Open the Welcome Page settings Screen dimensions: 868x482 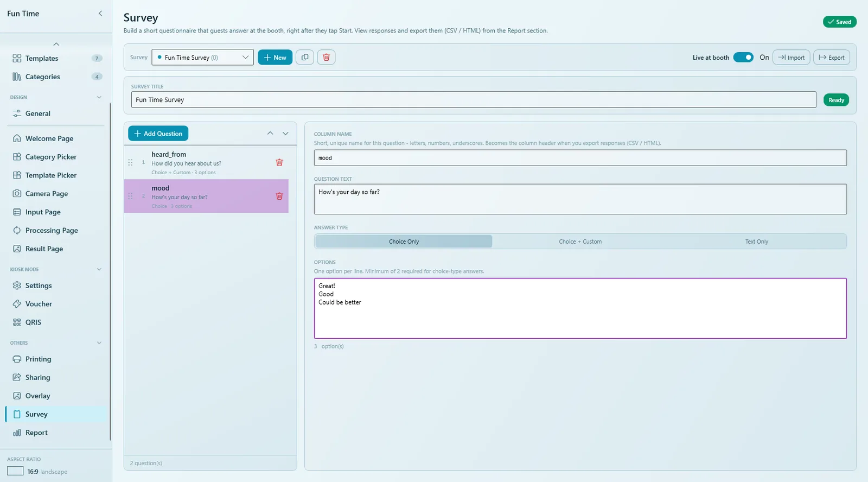pos(56,138)
